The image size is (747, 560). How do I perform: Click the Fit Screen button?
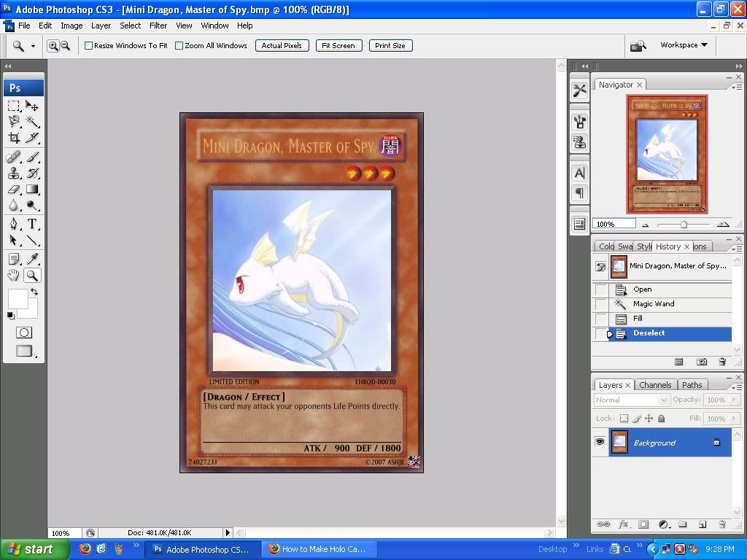pyautogui.click(x=338, y=45)
